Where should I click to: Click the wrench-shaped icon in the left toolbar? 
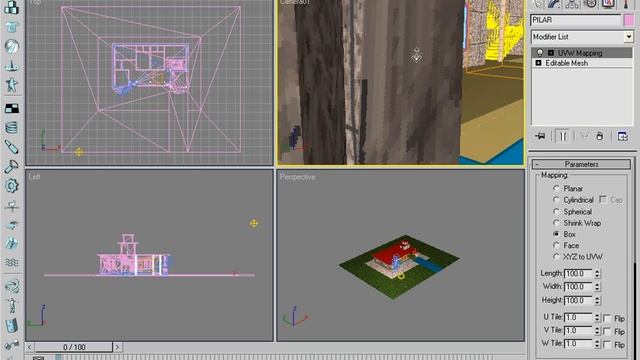tap(11, 167)
